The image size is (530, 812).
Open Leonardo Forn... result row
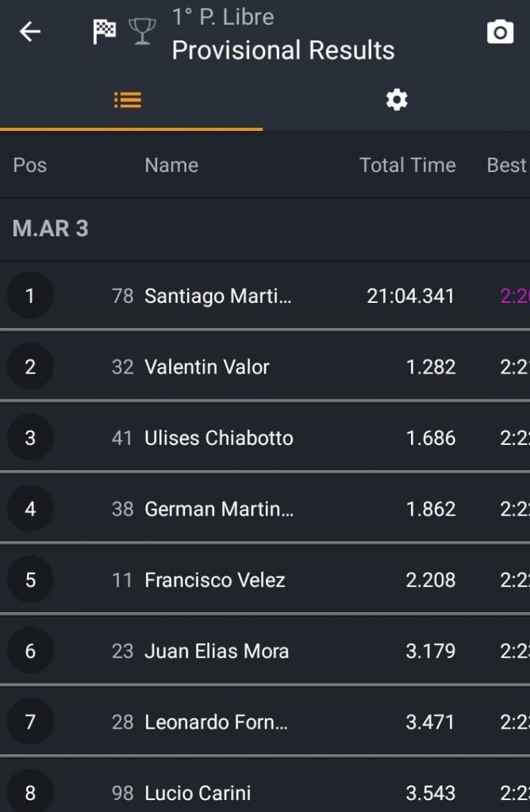click(265, 722)
